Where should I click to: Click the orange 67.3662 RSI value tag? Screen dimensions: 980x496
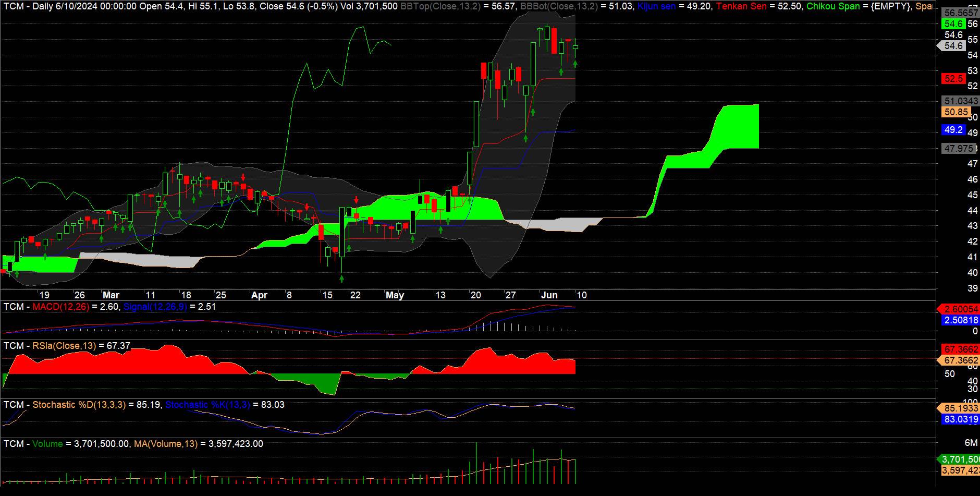pos(958,360)
